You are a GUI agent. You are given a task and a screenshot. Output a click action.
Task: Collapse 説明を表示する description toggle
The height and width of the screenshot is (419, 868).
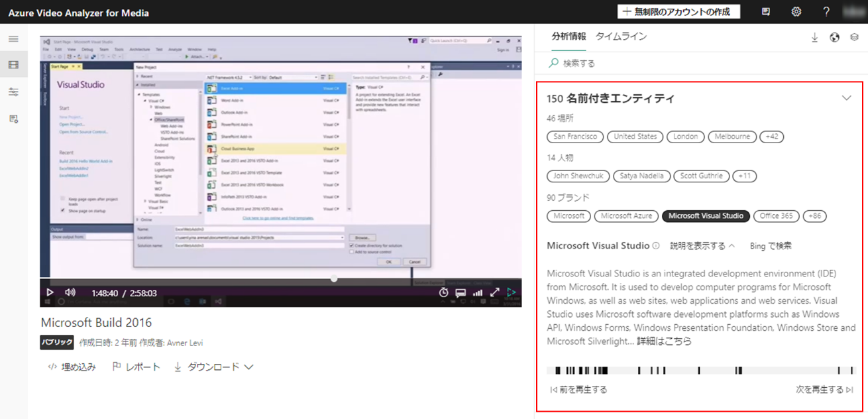point(702,246)
